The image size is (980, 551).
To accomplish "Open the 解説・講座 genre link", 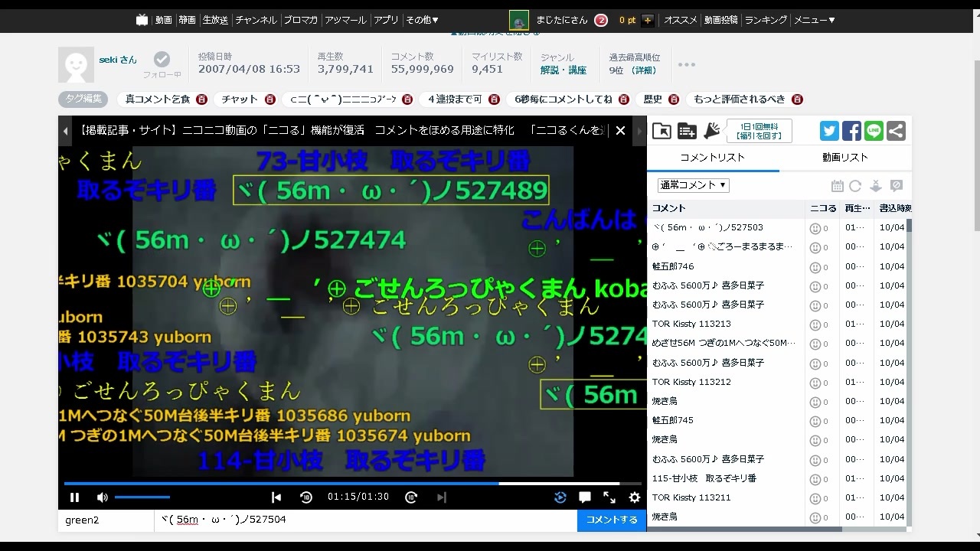I will (x=563, y=70).
